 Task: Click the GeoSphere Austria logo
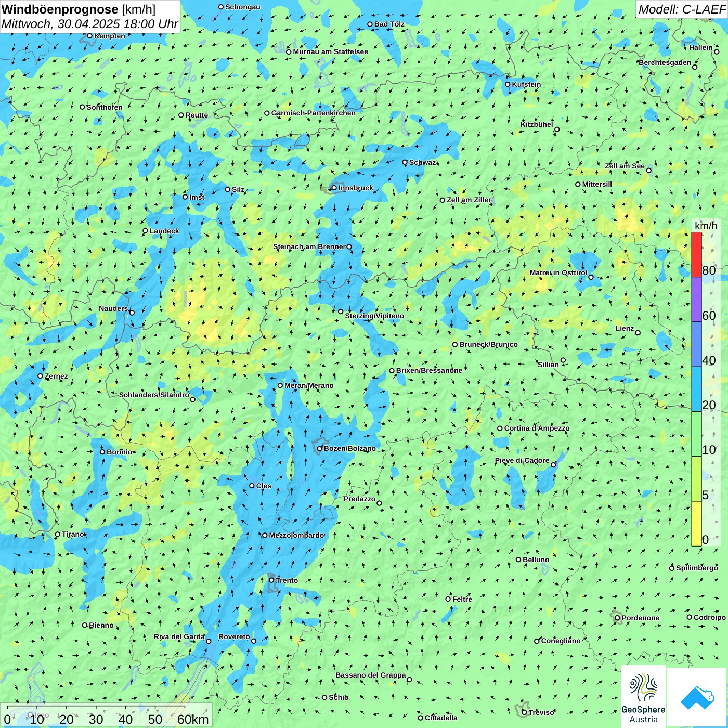click(643, 696)
